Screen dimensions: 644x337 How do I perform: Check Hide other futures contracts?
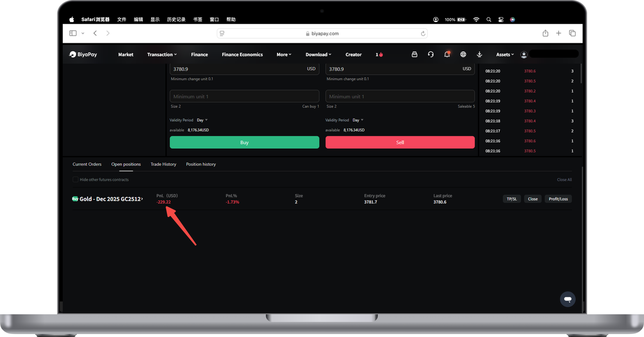(75, 180)
